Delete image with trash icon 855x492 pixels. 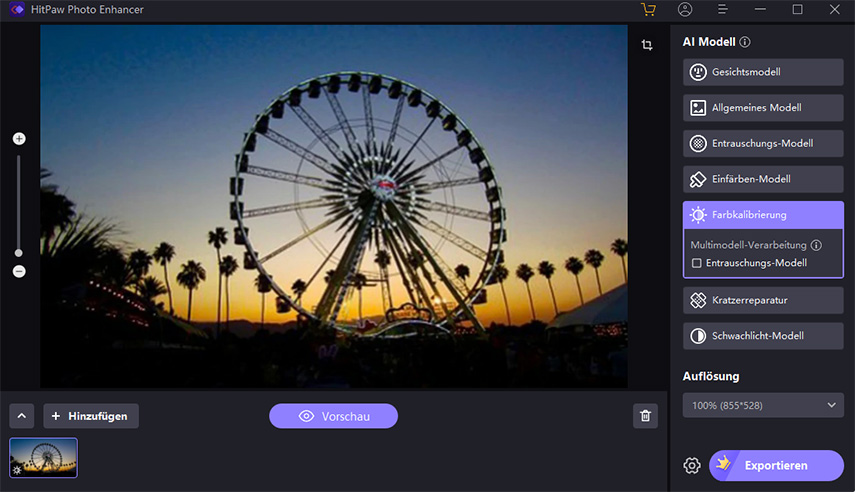click(645, 416)
